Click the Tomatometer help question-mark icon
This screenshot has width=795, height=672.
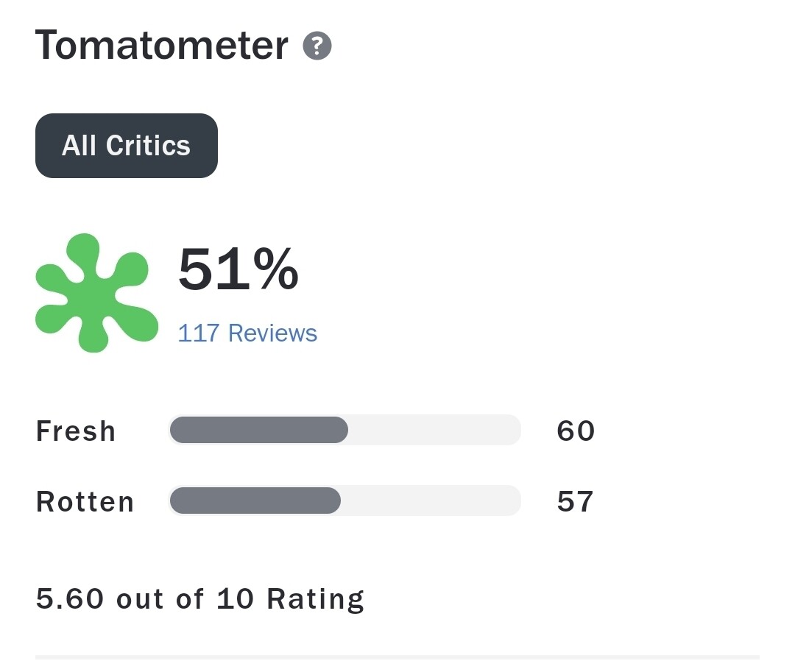coord(317,46)
